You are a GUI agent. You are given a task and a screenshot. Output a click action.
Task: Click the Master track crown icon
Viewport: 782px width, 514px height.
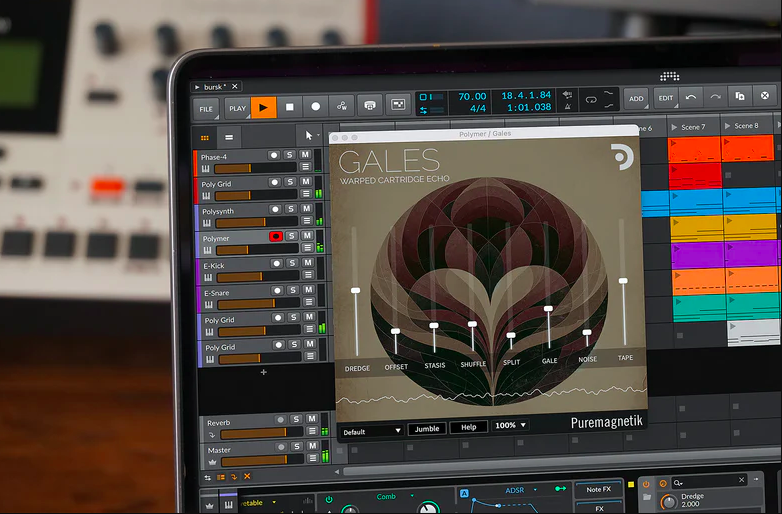tap(212, 462)
